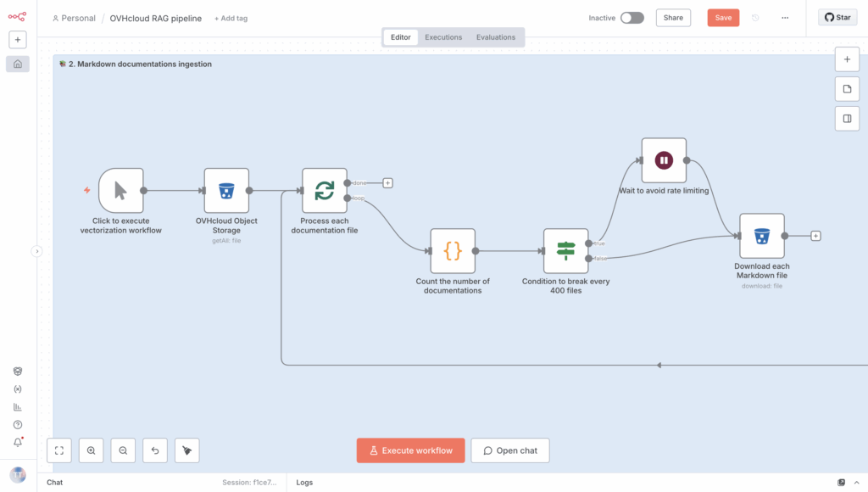Zoom in on the canvas

click(x=91, y=450)
